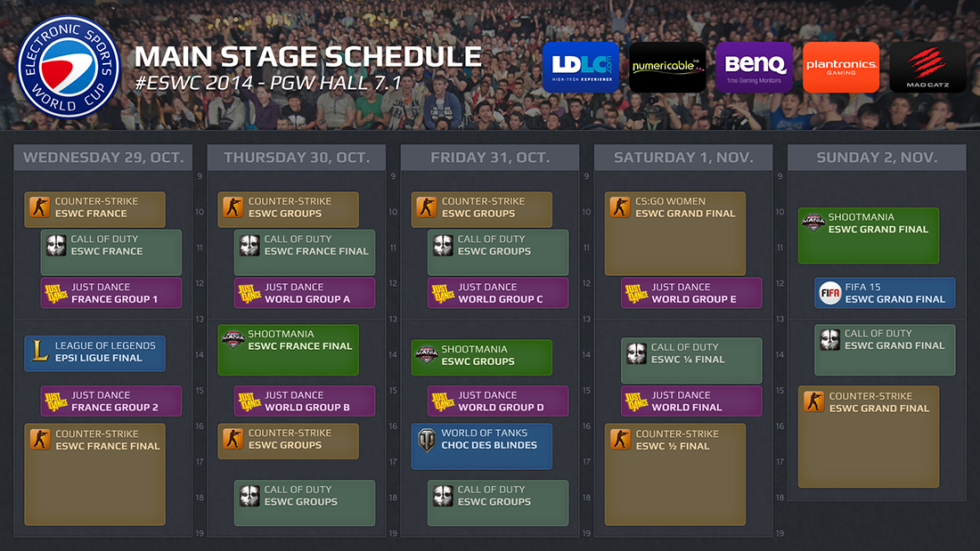Select the League of Legends L icon
Image resolution: width=980 pixels, height=551 pixels.
click(x=40, y=351)
